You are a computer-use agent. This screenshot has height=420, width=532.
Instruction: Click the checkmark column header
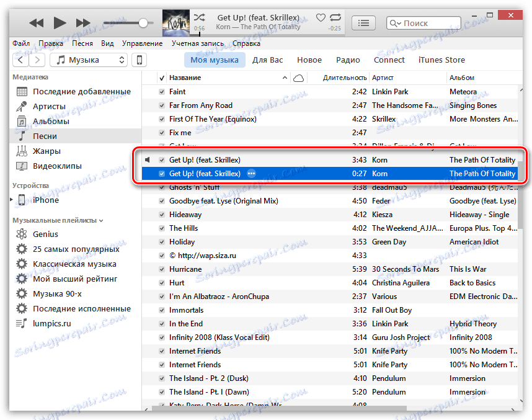(x=162, y=78)
